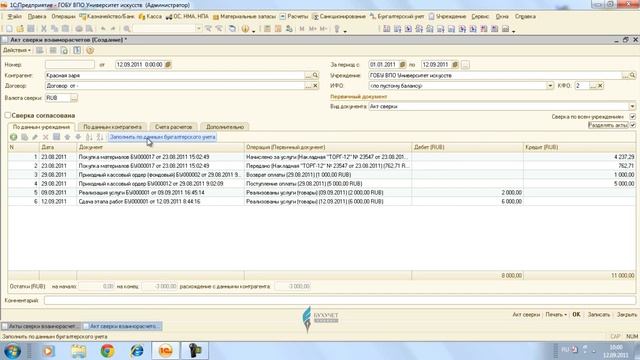
Task: Clear the Договор field with X button
Action: coord(315,86)
